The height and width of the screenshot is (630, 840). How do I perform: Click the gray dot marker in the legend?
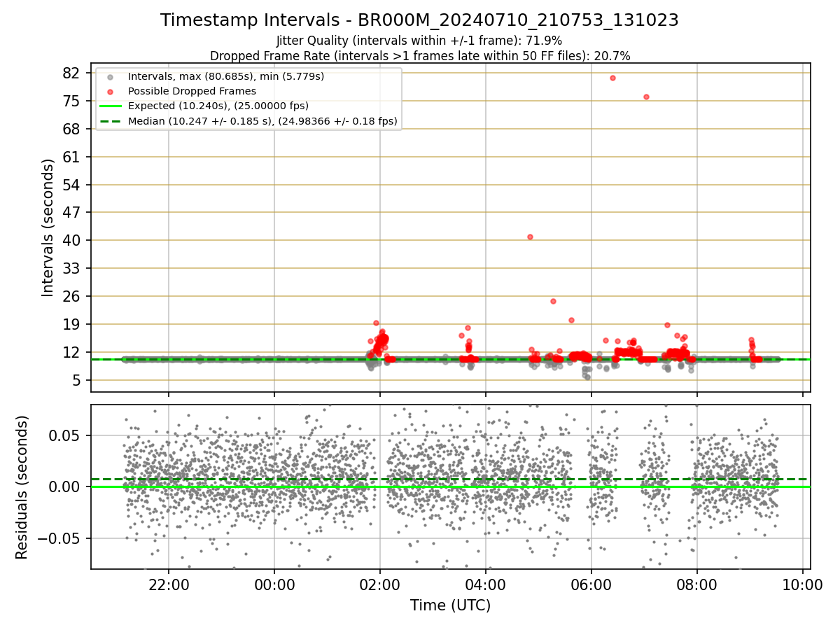coord(110,76)
